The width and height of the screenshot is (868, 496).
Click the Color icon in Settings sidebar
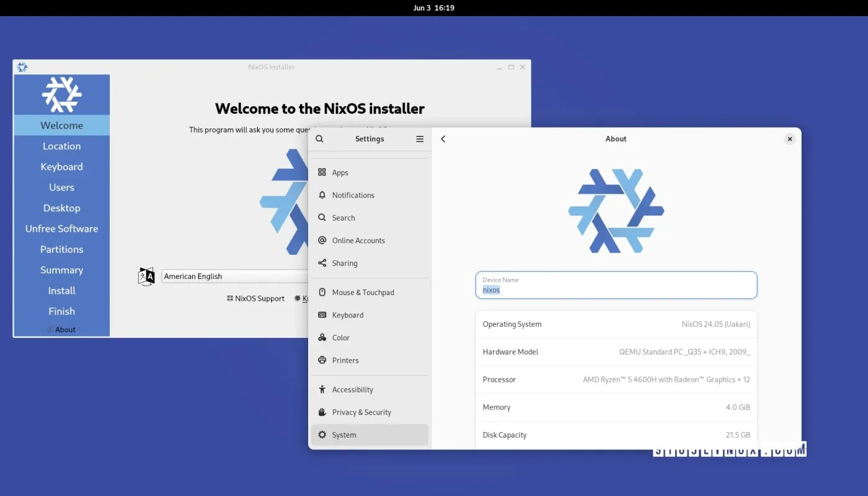(x=322, y=338)
